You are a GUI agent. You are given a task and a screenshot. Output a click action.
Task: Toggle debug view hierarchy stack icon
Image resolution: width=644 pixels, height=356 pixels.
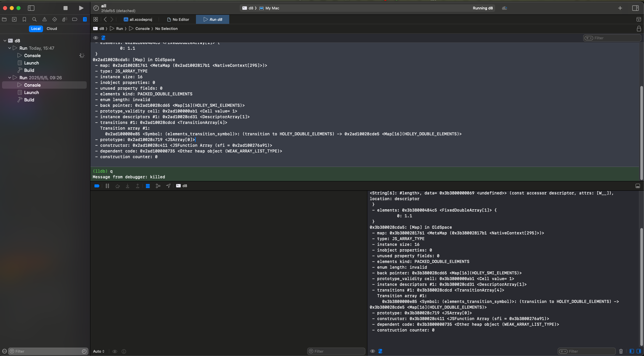pyautogui.click(x=148, y=186)
